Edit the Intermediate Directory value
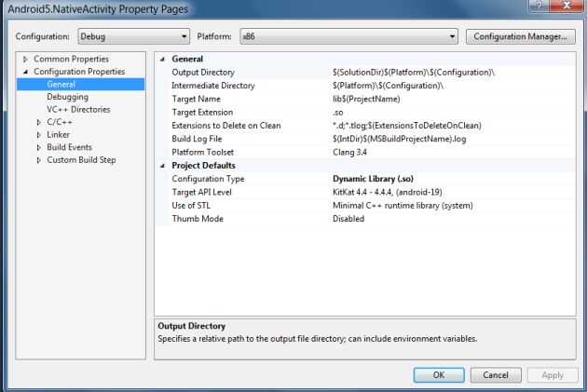 point(453,86)
